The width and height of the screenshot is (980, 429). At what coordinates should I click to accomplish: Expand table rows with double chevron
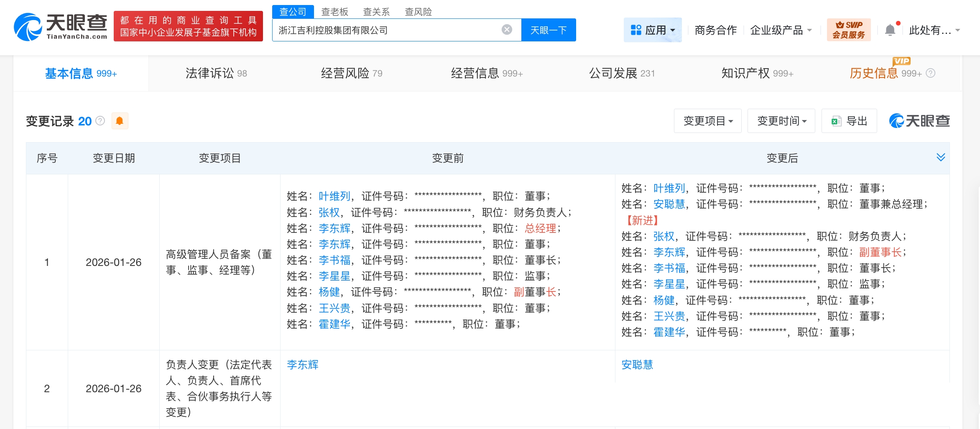[x=941, y=157]
